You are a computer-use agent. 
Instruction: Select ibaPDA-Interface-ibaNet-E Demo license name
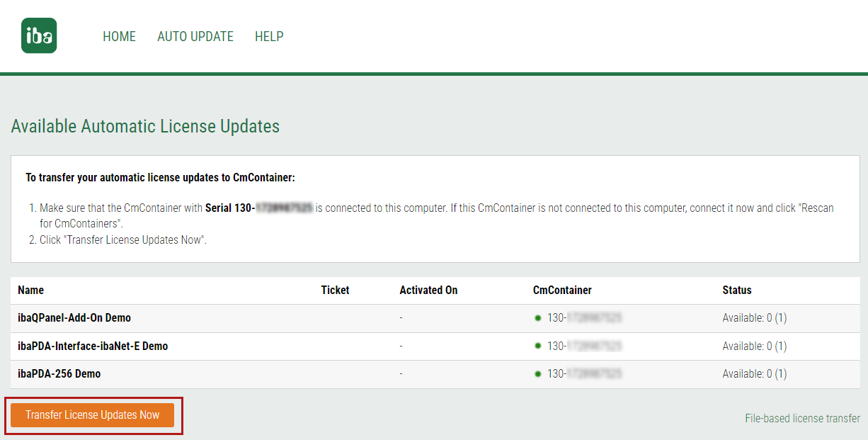pos(93,346)
